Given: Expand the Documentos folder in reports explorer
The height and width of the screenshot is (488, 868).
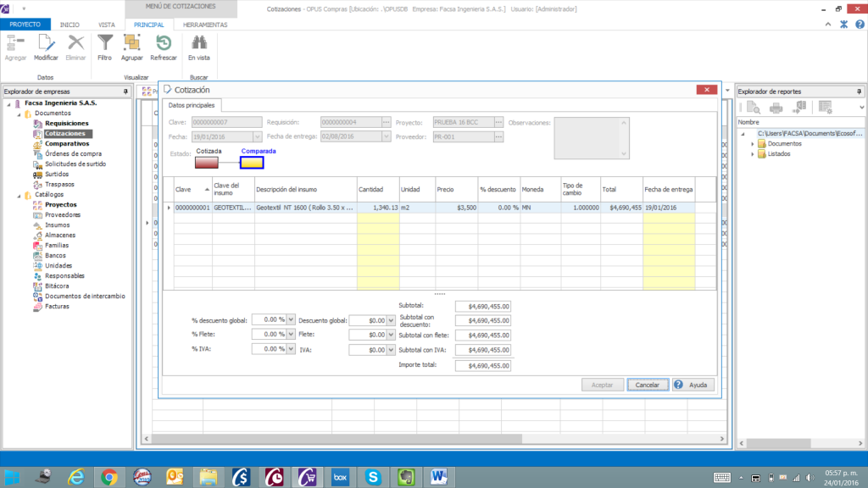Looking at the screenshot, I should (752, 144).
